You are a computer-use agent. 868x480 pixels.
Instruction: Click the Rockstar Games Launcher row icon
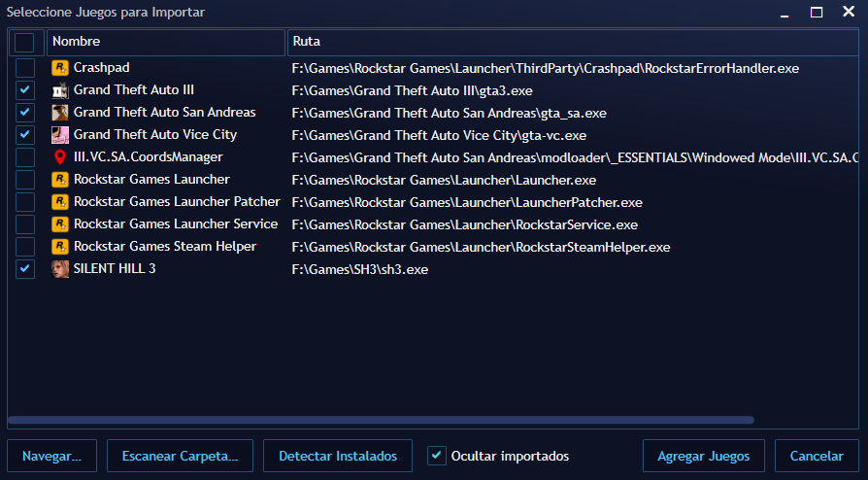[60, 180]
